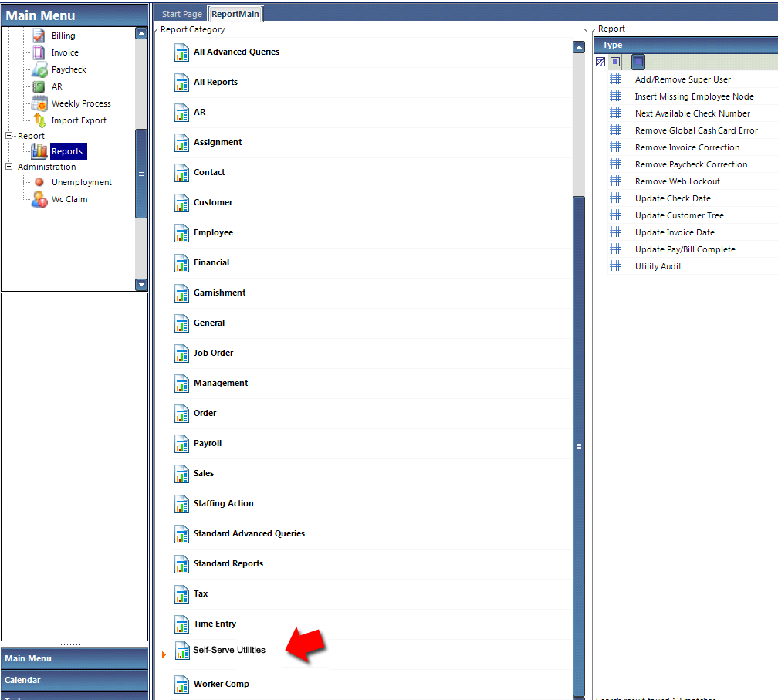Click Report Category scrollbar up arrow
The image size is (778, 700).
pyautogui.click(x=579, y=47)
